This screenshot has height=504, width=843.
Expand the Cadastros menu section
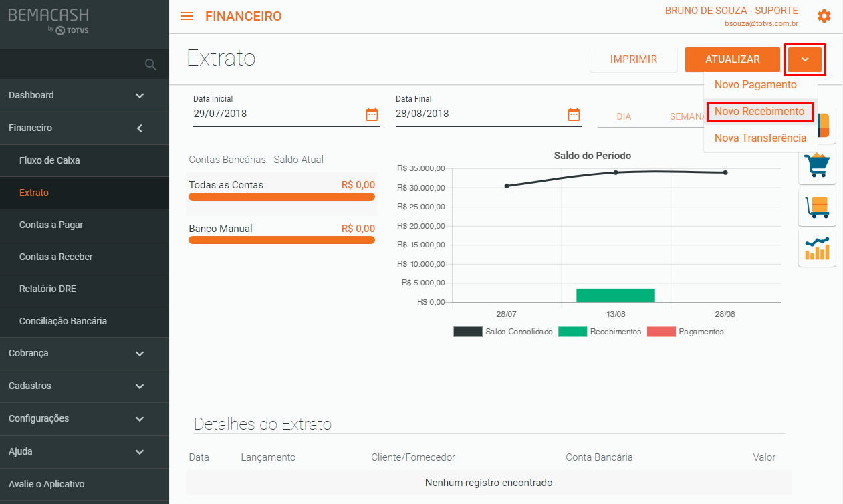coord(84,386)
